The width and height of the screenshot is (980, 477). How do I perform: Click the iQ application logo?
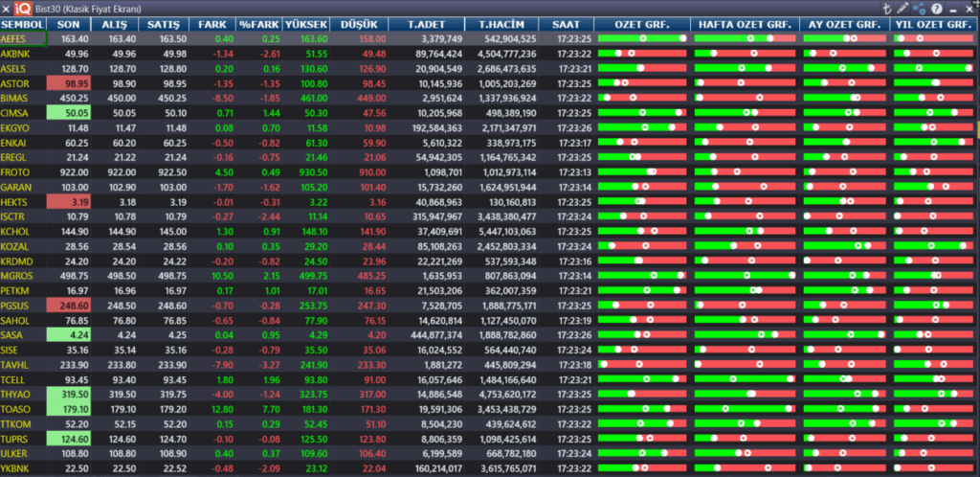point(22,9)
